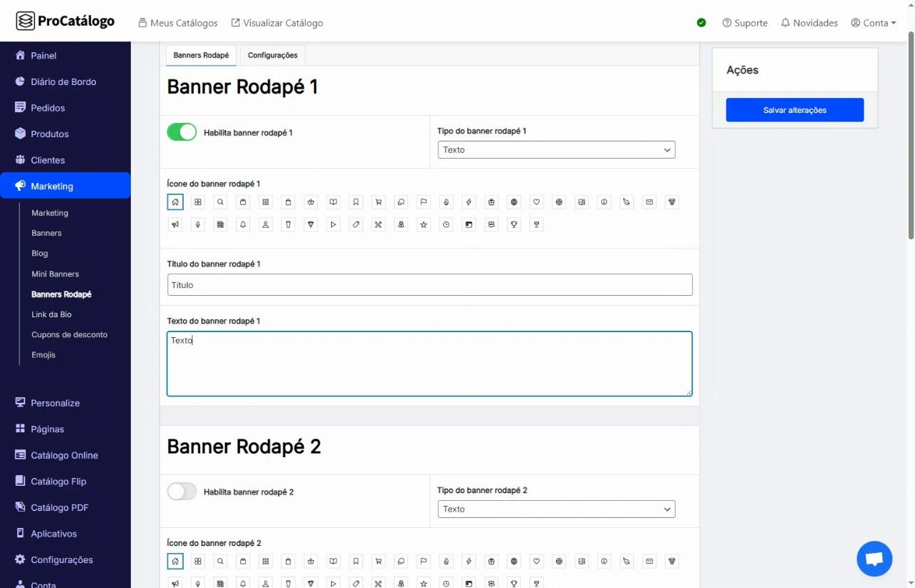915x588 pixels.
Task: Disable the Habilita banner rodapé 1 switch
Action: pos(182,132)
